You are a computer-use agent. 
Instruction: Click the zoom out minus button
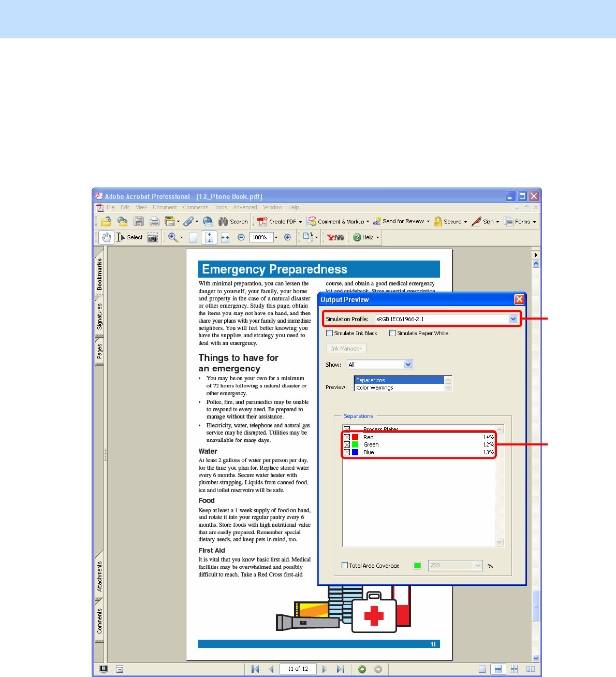click(241, 237)
